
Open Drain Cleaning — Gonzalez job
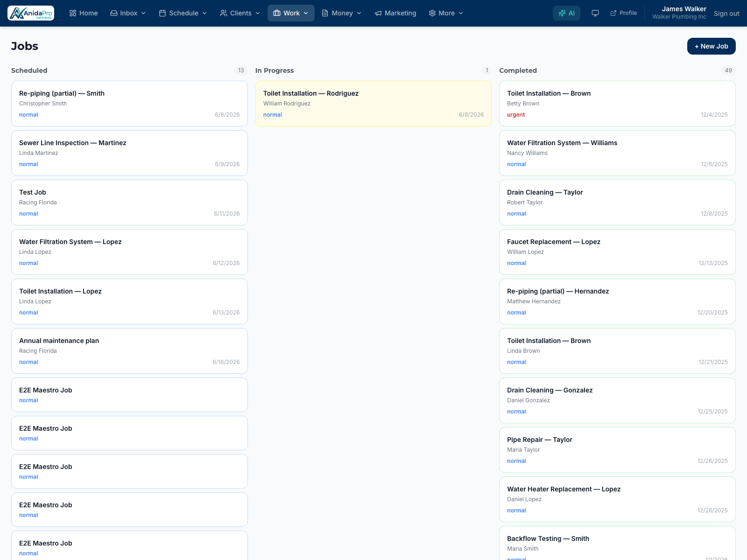tap(617, 400)
